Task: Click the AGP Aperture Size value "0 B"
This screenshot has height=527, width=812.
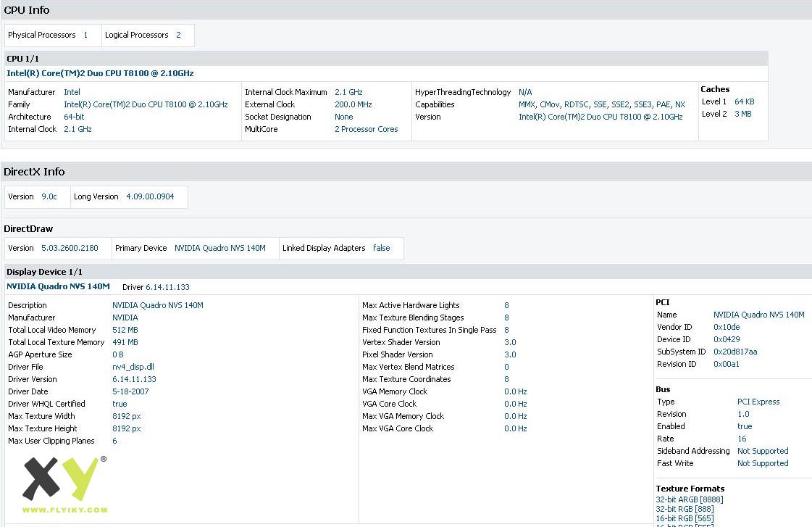Action: [118, 355]
